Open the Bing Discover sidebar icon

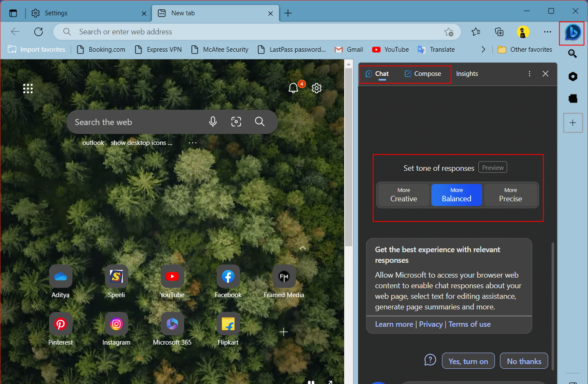(573, 32)
